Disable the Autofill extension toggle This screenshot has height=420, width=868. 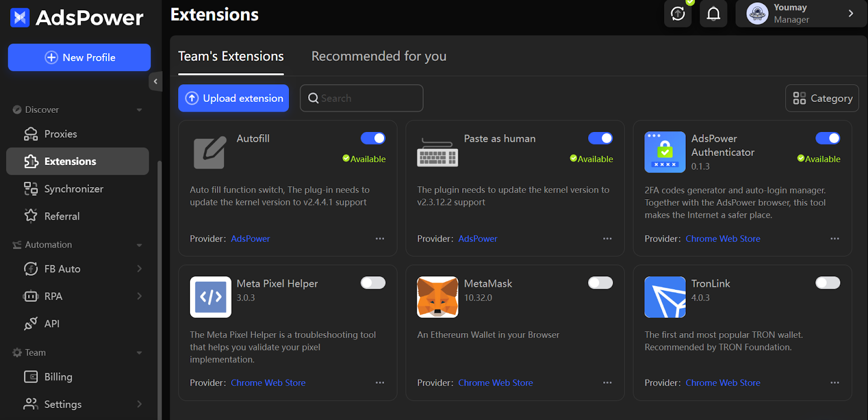[373, 138]
